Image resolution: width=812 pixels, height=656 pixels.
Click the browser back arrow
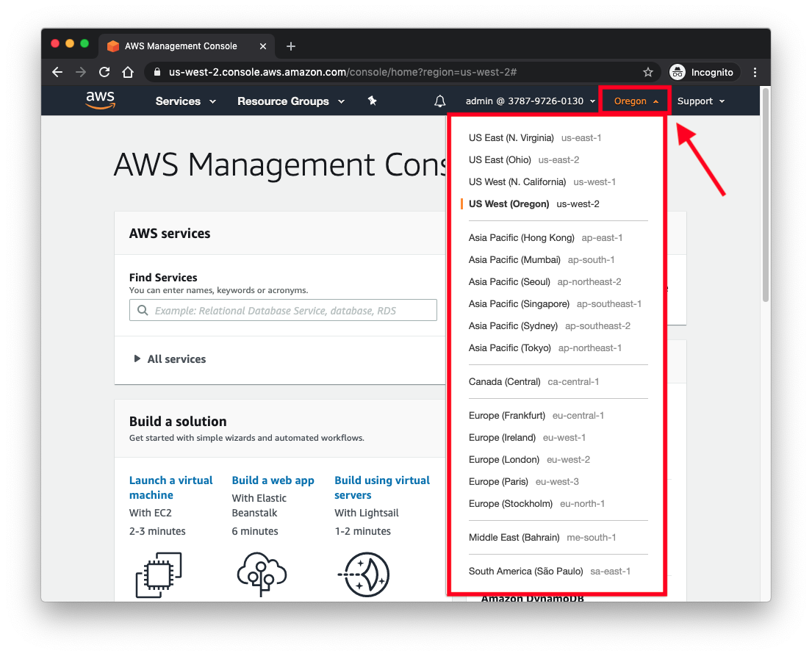[x=57, y=72]
